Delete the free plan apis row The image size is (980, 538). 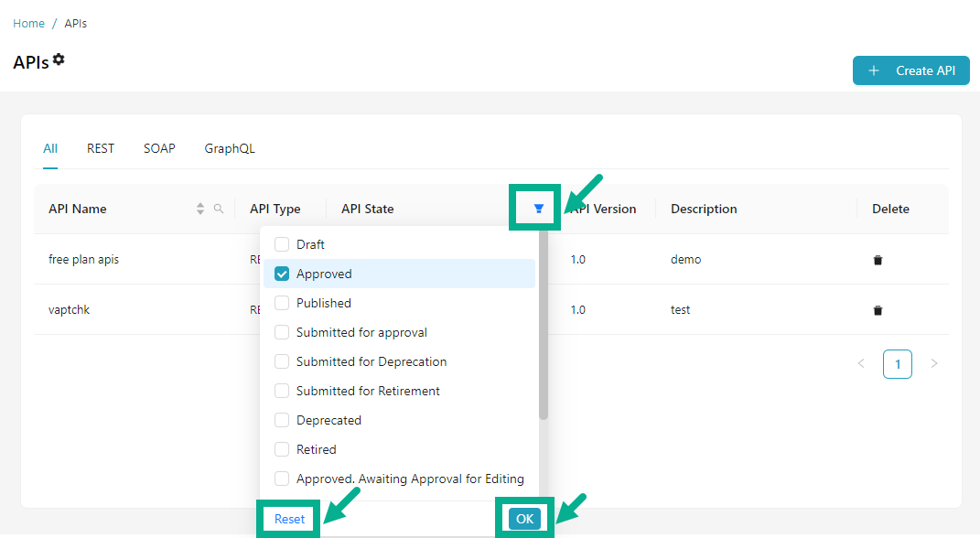(878, 260)
